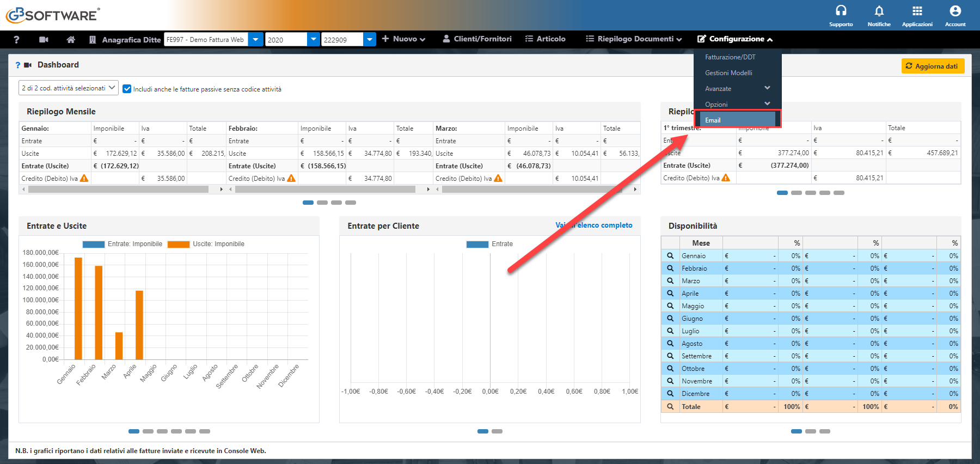Open year dropdown arrow next to 2020
The height and width of the screenshot is (464, 980).
pyautogui.click(x=314, y=39)
